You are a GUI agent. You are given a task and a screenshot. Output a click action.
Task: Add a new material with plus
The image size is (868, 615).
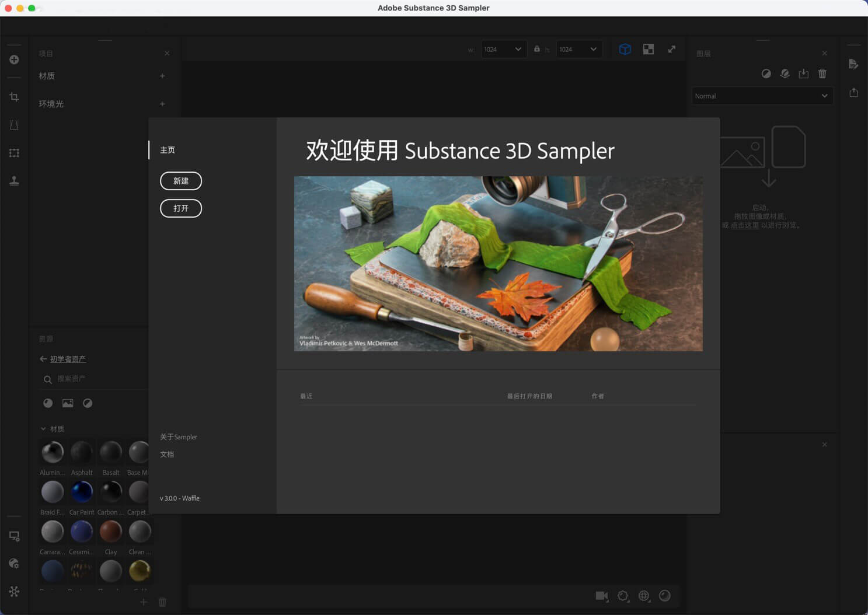(162, 76)
